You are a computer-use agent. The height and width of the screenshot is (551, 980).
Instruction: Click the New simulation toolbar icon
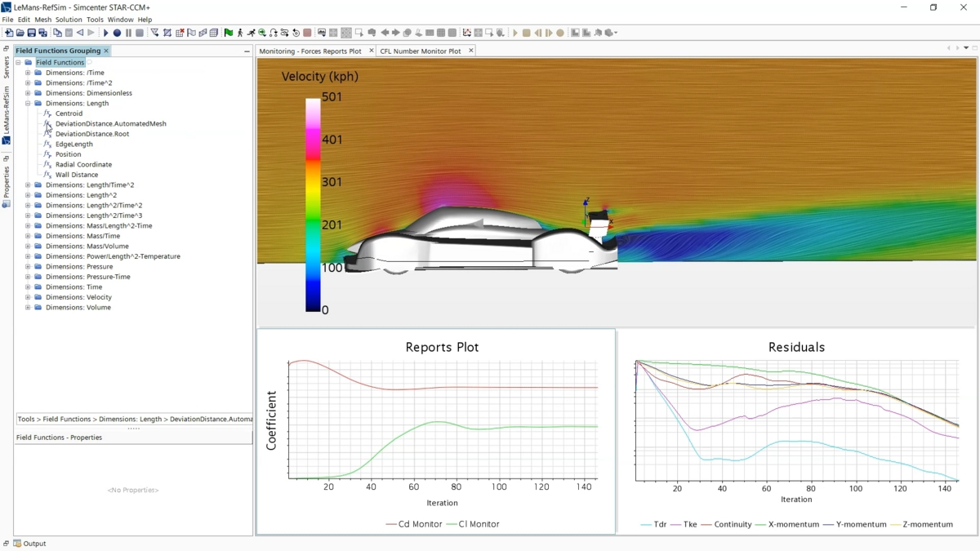click(8, 33)
